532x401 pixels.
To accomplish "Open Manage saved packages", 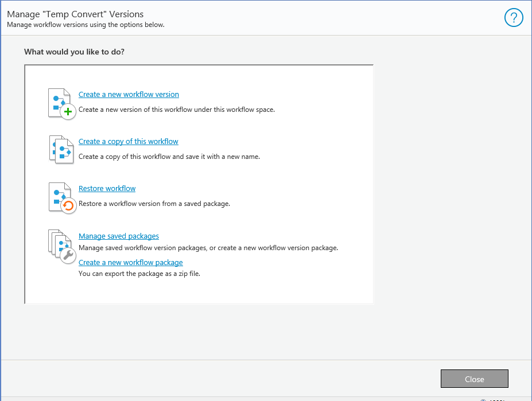I will point(119,236).
